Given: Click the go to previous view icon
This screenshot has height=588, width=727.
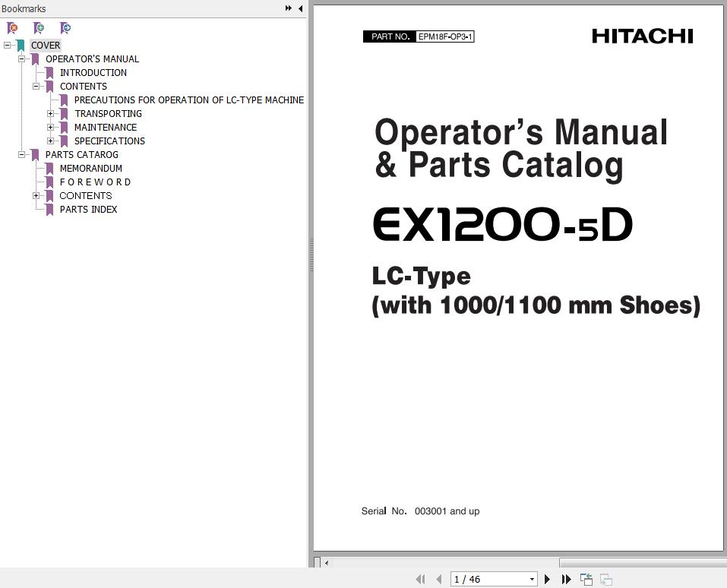Looking at the screenshot, I should pos(586,579).
